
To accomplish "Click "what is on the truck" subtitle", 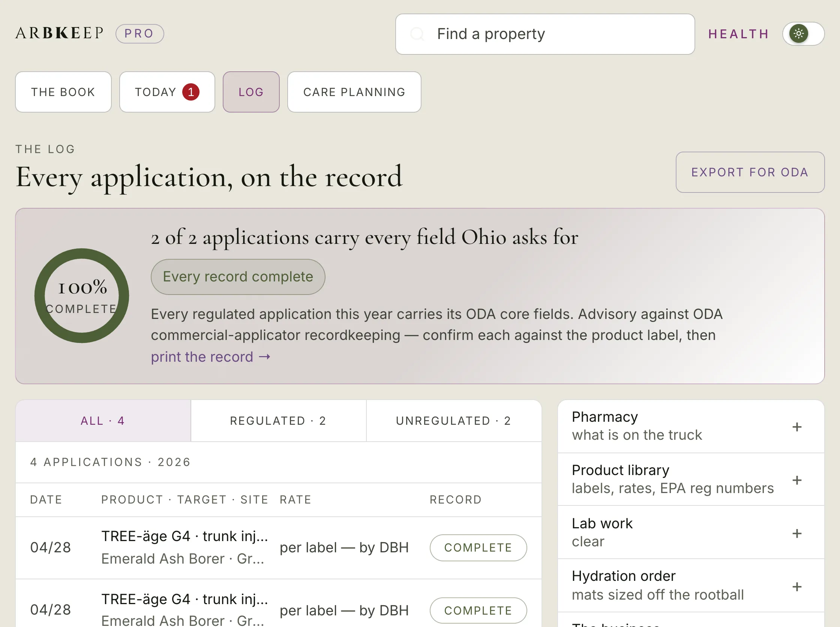I will 637,435.
